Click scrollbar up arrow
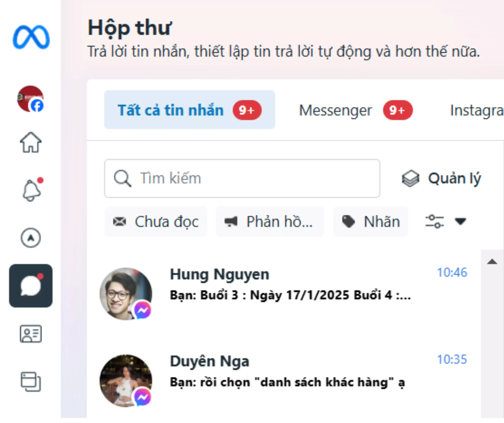Screen dimensions: 504x423 [x=492, y=262]
